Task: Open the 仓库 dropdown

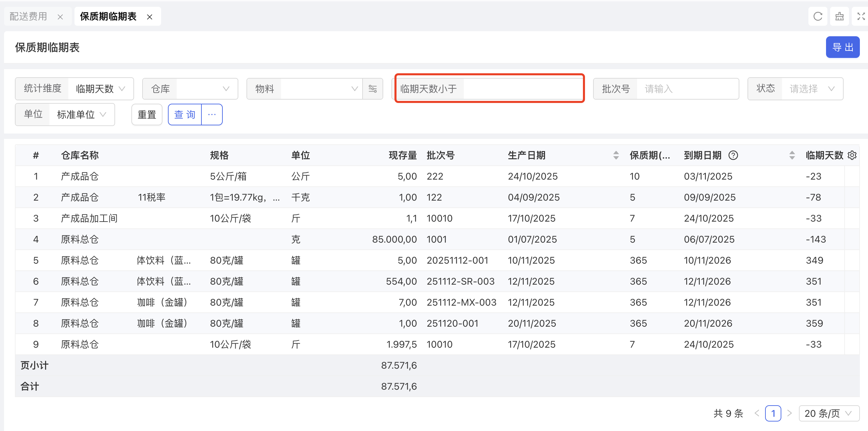Action: [207, 89]
